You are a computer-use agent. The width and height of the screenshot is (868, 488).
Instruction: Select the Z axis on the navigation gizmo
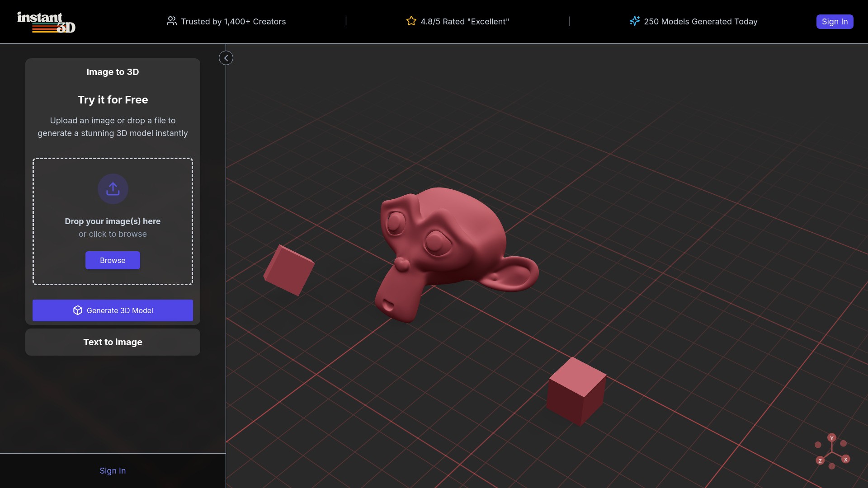pos(820,460)
